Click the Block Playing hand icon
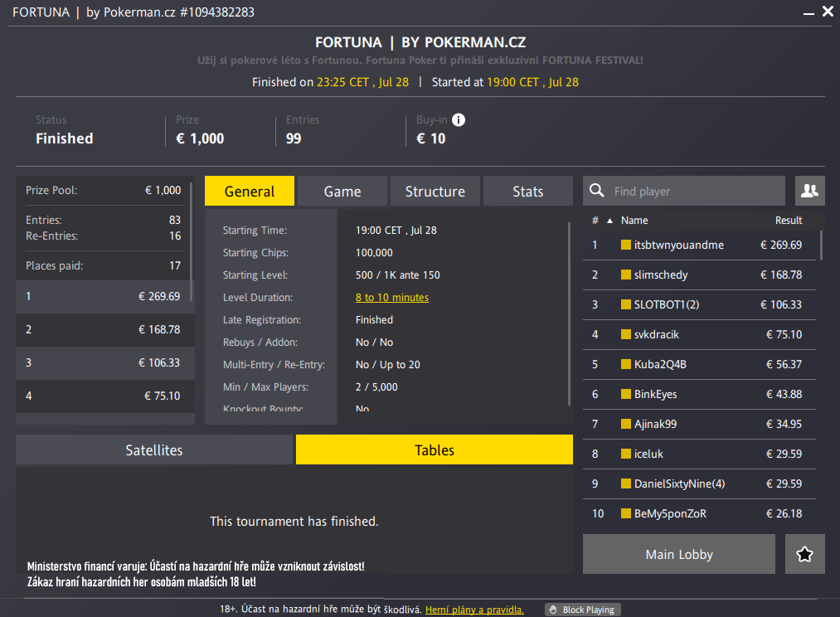Image resolution: width=840 pixels, height=617 pixels. point(553,610)
